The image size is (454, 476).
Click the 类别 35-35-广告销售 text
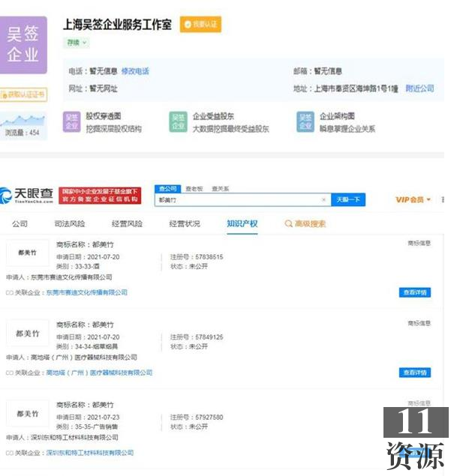point(87,427)
